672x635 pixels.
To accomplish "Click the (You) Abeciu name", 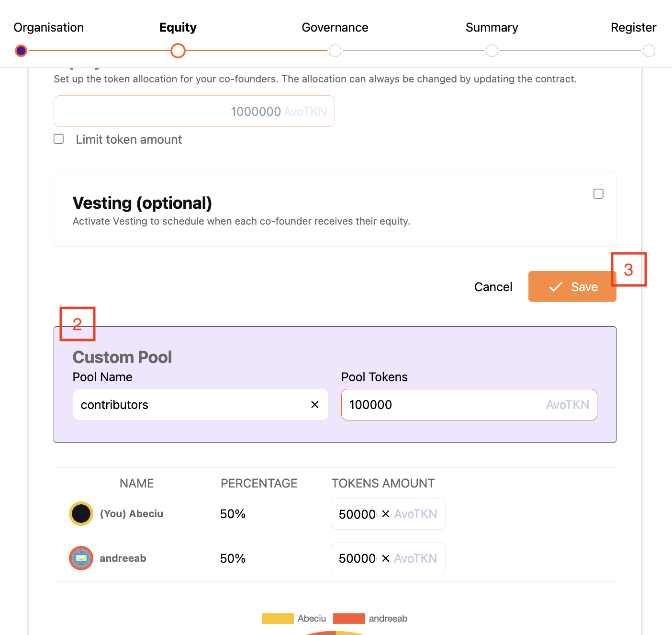I will pyautogui.click(x=132, y=513).
